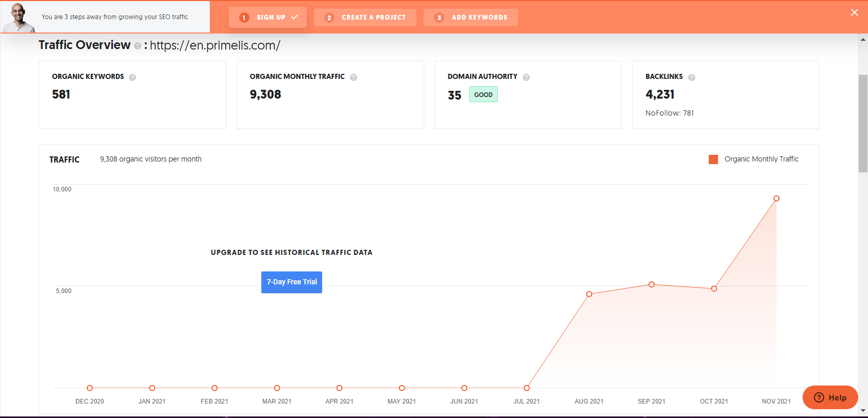Click the FEB 2021 data point
This screenshot has height=418, width=868.
pos(214,388)
